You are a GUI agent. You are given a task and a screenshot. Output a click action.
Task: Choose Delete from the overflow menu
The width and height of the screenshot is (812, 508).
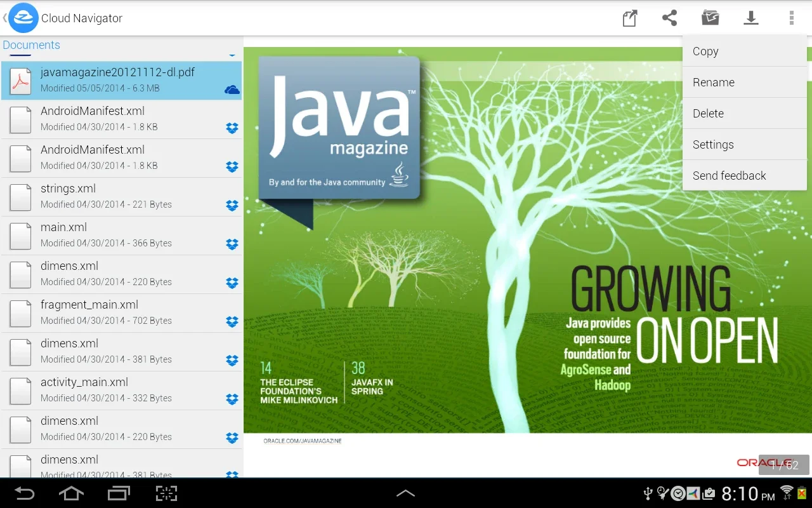[745, 114]
